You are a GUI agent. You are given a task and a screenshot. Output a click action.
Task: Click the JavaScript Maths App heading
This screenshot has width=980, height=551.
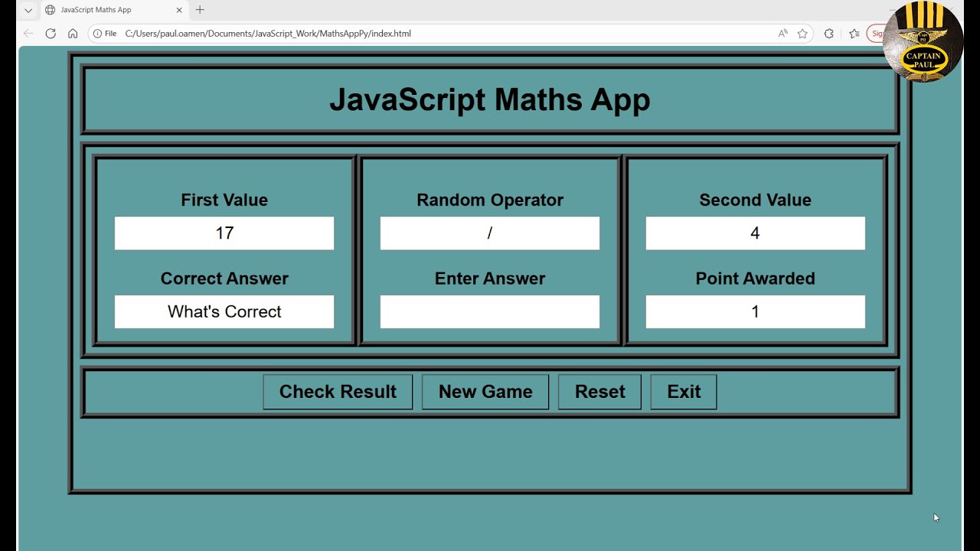(x=490, y=100)
